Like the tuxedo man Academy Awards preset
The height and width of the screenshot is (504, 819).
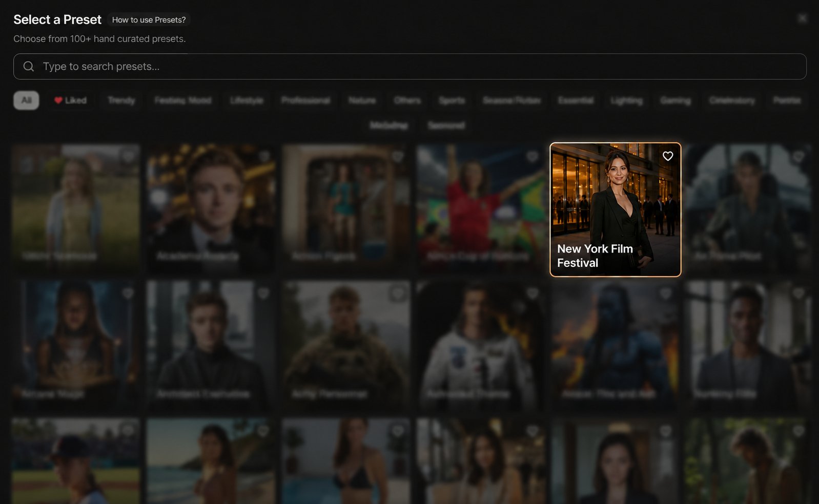click(263, 156)
